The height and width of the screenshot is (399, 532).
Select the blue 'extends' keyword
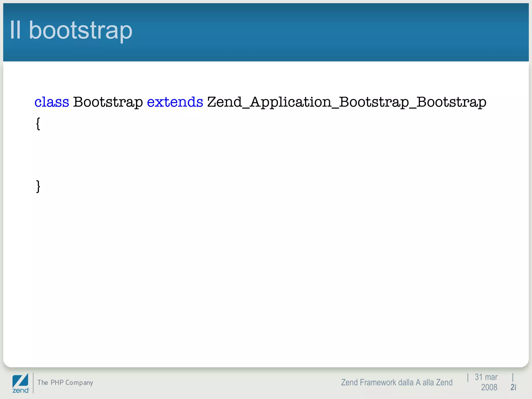175,102
